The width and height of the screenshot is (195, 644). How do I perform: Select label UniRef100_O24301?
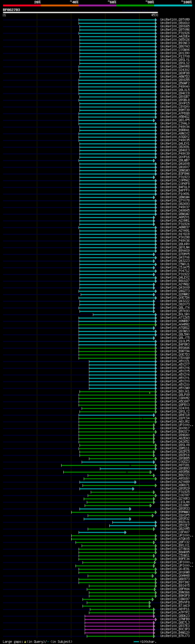pyautogui.click(x=175, y=408)
